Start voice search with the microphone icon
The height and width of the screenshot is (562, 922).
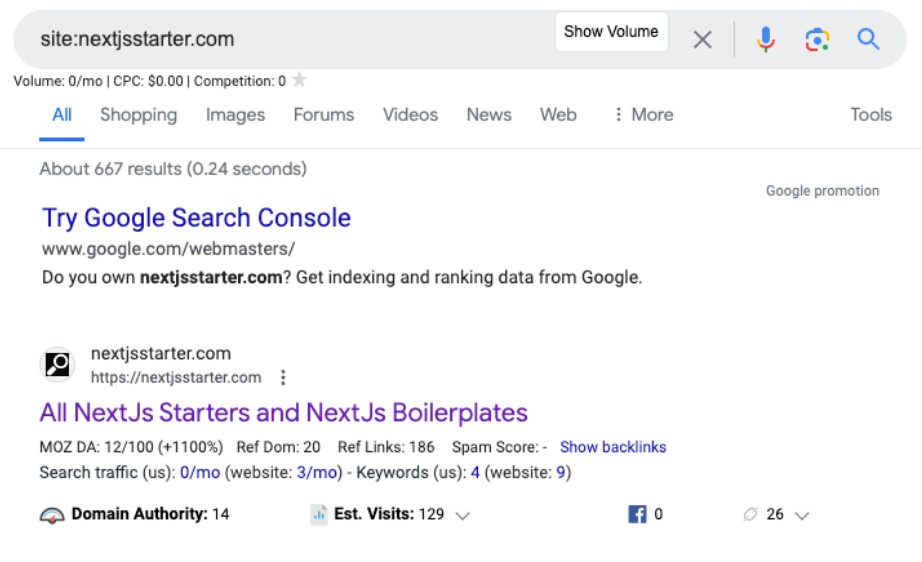pos(765,40)
